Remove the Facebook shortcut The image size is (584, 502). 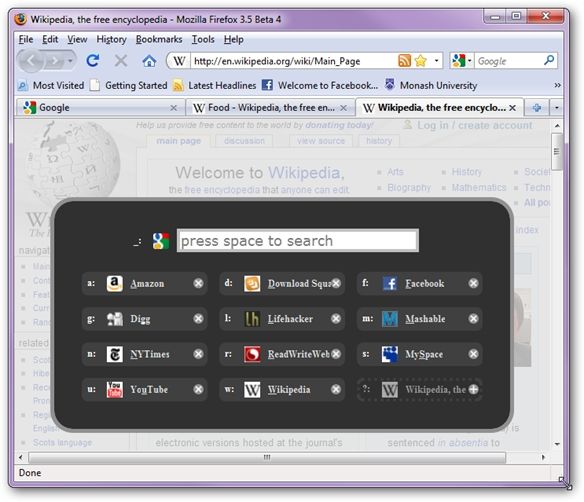pos(473,283)
